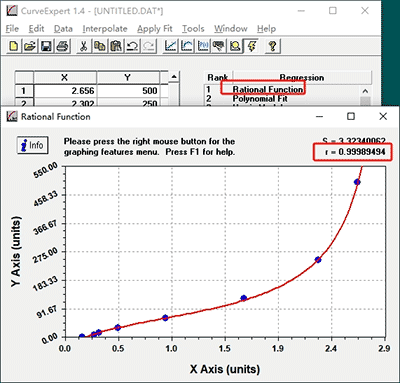Viewport: 400px width, 383px height.
Task: Click the lightning bolt toolbar icon
Action: pos(251,46)
